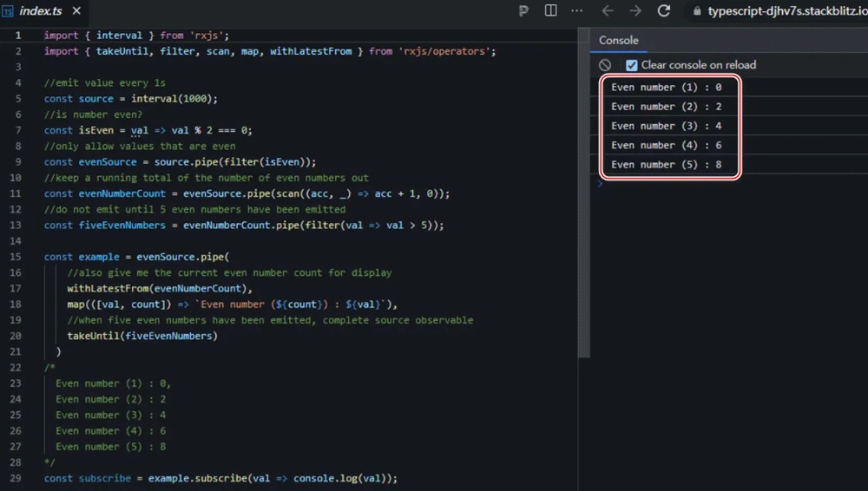Reload the preview with the refresh icon
Image resolution: width=868 pixels, height=491 pixels.
coord(664,10)
